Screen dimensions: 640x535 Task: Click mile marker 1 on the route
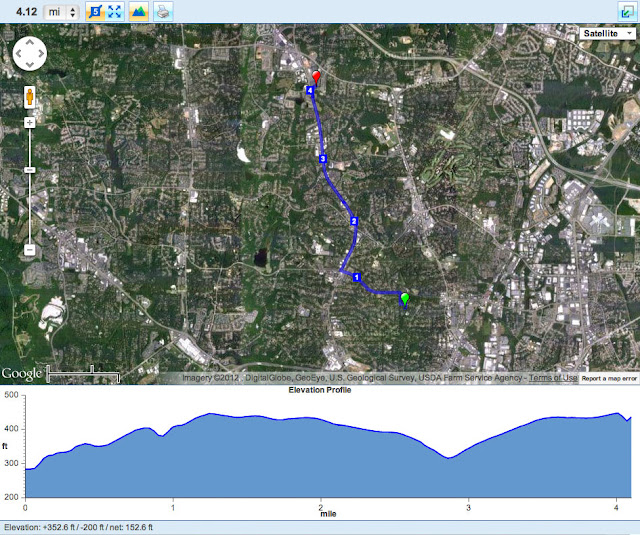click(x=356, y=277)
